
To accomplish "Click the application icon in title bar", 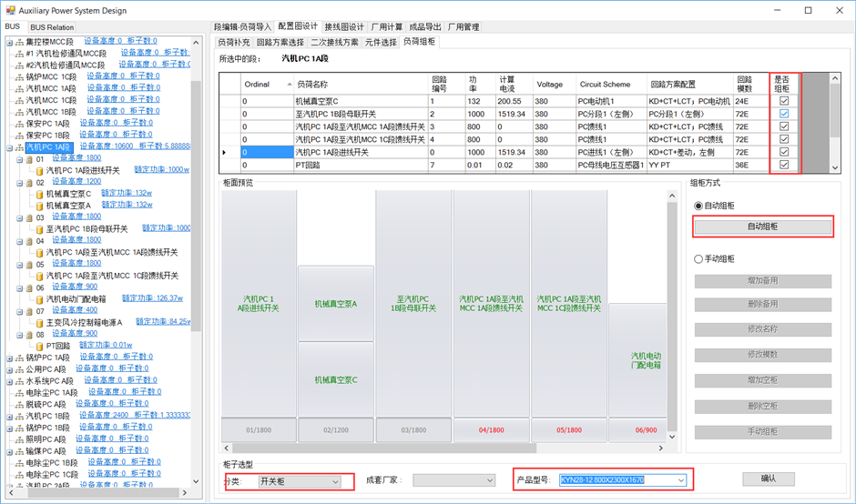I will (x=10, y=10).
